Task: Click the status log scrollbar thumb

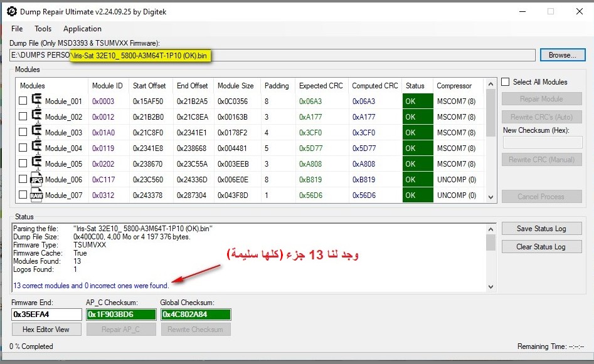Action: [x=491, y=242]
